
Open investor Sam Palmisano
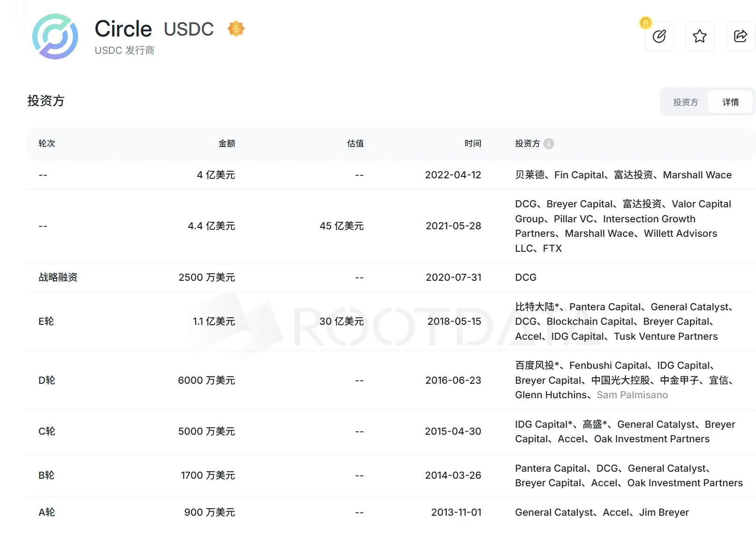[x=632, y=395]
